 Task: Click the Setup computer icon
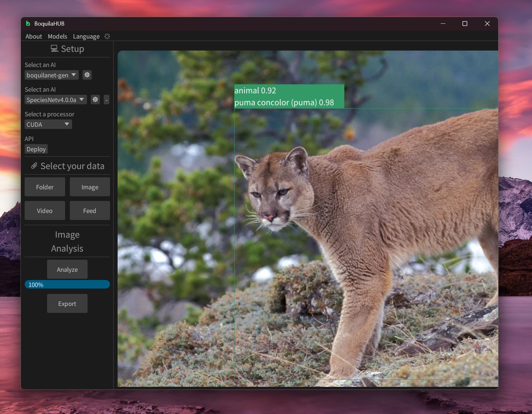click(54, 49)
